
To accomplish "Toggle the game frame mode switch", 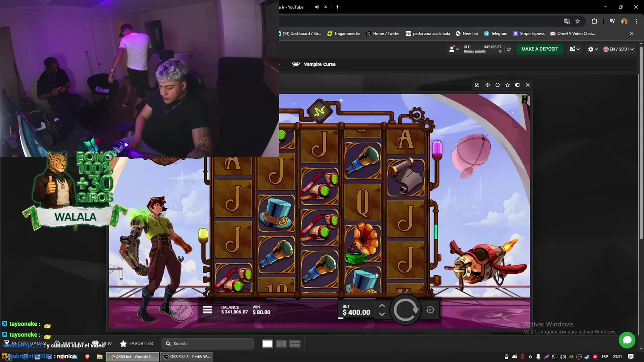I will pos(517,85).
